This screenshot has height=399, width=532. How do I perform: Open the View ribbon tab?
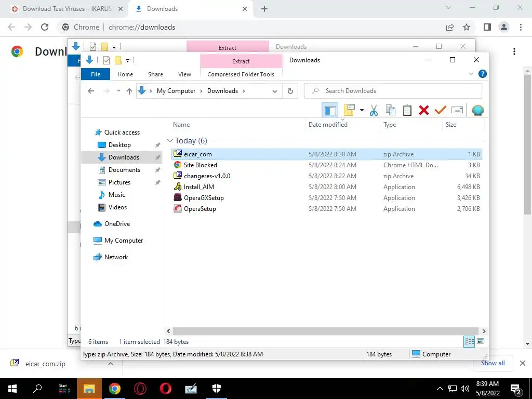pos(184,74)
